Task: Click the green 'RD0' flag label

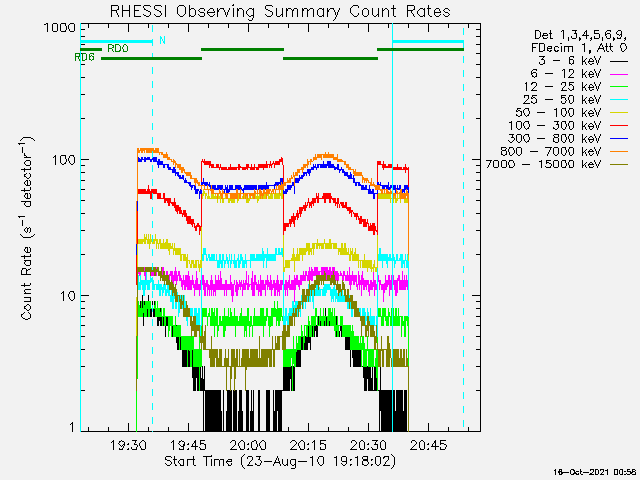Action: pyautogui.click(x=118, y=49)
